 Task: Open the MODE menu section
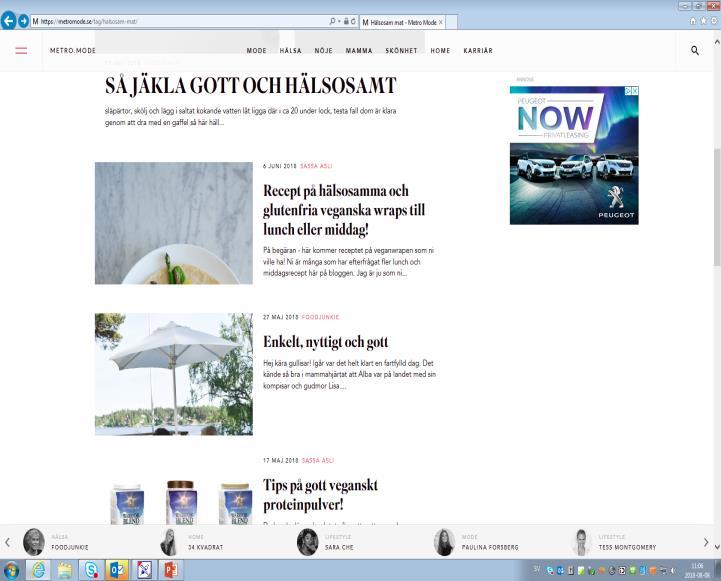[257, 51]
